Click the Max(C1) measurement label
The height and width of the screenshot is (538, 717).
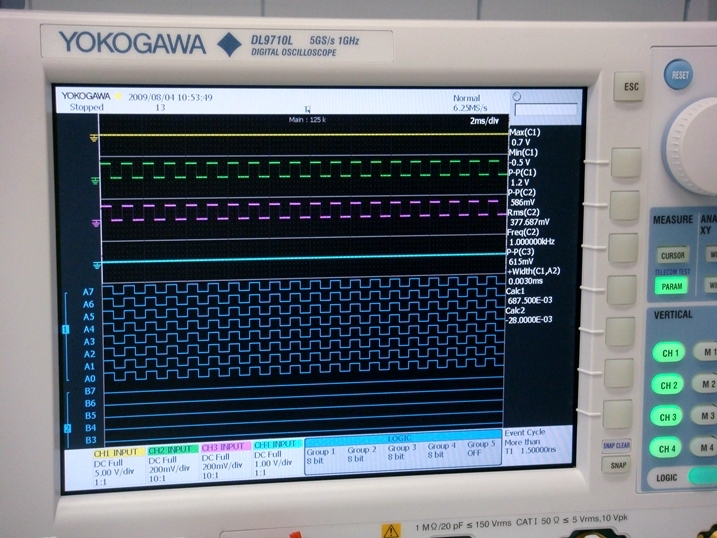(x=524, y=132)
